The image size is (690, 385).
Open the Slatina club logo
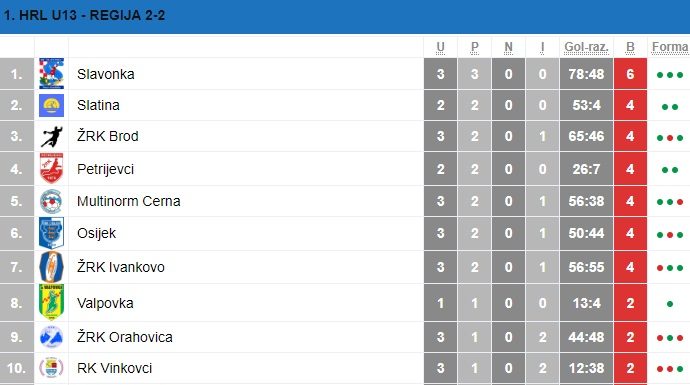click(51, 105)
